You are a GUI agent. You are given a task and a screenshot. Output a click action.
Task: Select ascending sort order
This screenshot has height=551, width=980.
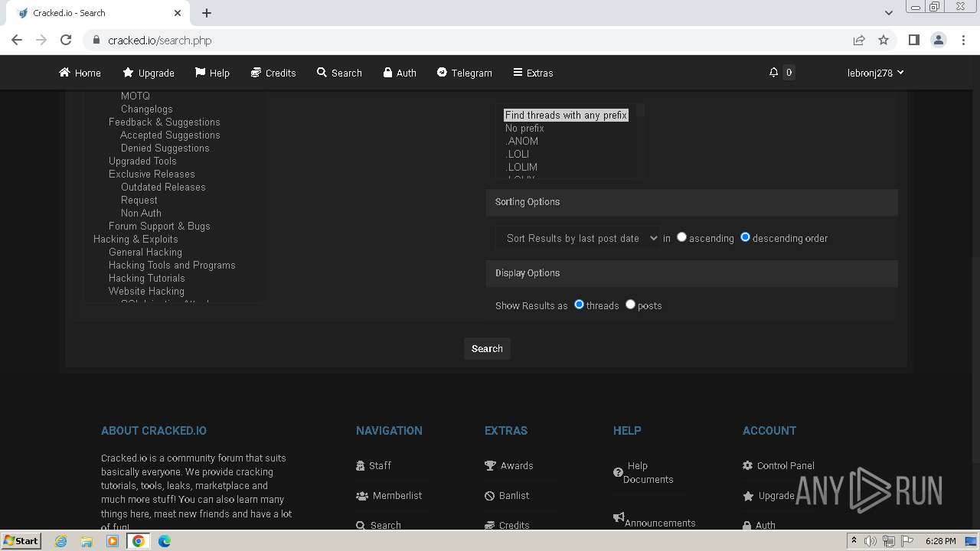[x=681, y=237]
